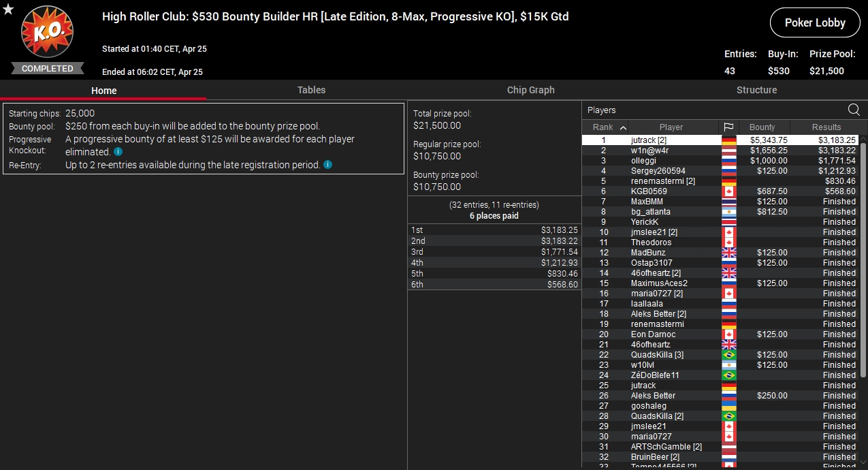Switch to the Tables tab
868x470 pixels.
pyautogui.click(x=311, y=90)
